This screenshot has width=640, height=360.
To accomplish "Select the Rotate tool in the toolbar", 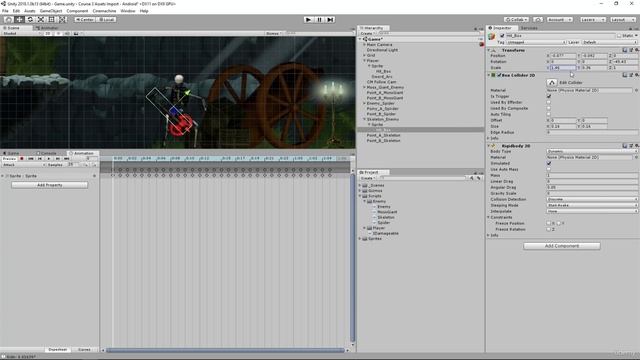I will (x=30, y=20).
